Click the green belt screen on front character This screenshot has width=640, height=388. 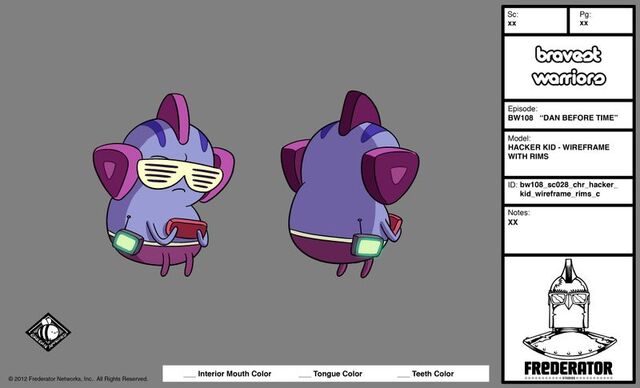point(127,242)
